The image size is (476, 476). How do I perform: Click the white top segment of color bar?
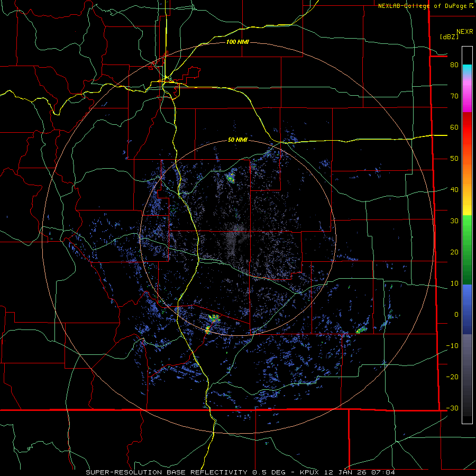point(467,56)
